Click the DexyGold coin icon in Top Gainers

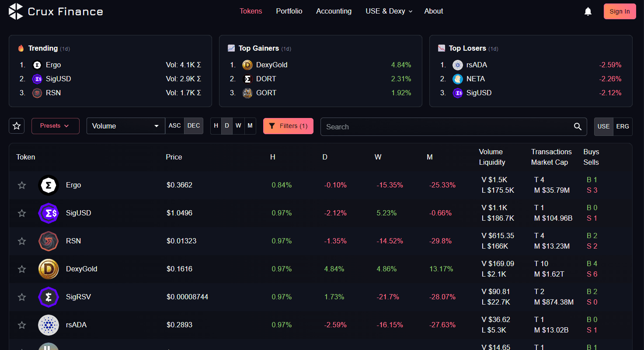pos(247,65)
